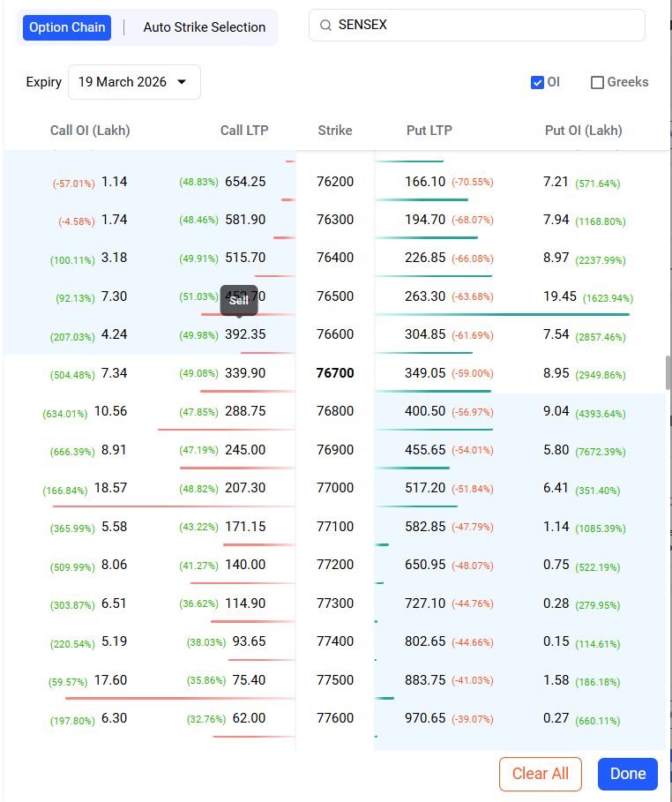Select the 76700 strike row
The height and width of the screenshot is (802, 672).
(335, 373)
